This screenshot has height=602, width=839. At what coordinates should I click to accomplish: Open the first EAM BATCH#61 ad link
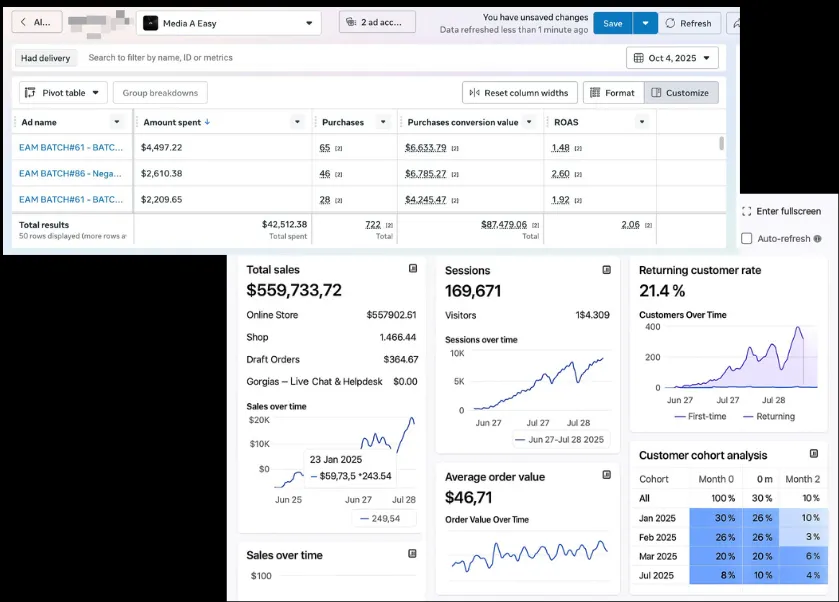tap(70, 147)
